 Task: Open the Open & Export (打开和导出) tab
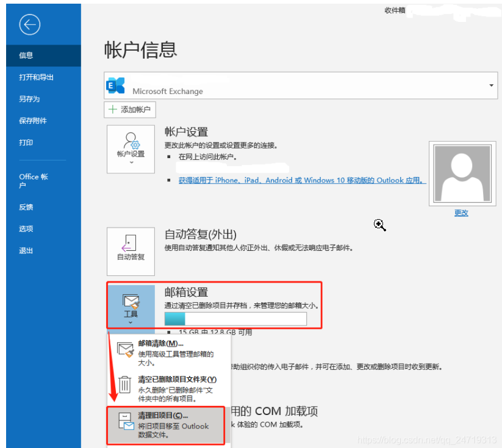point(36,77)
